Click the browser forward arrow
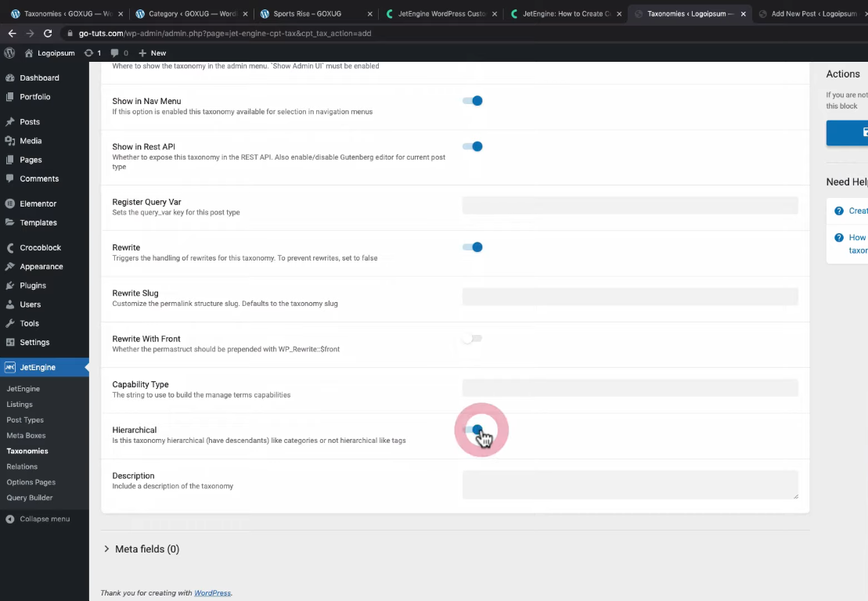 tap(30, 33)
